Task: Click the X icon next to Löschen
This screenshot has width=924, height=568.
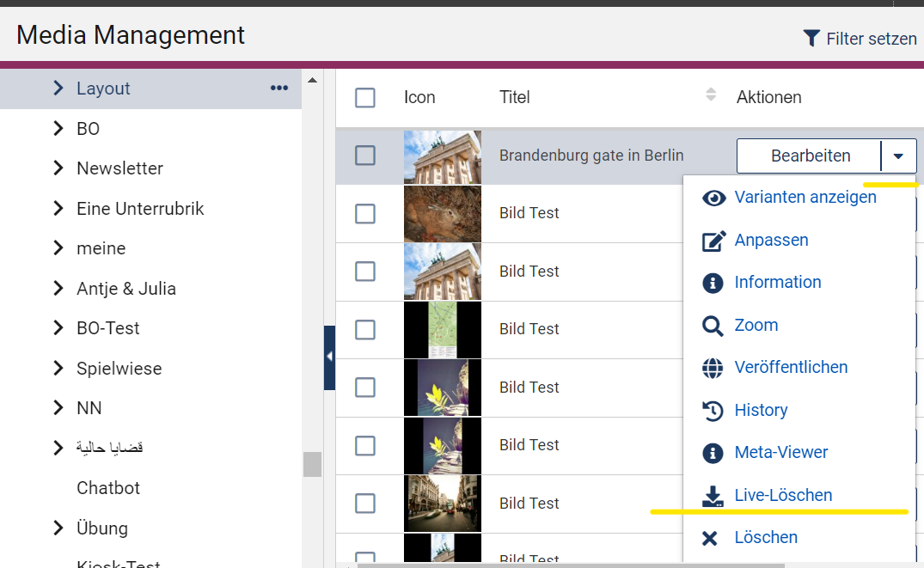Action: [x=710, y=538]
